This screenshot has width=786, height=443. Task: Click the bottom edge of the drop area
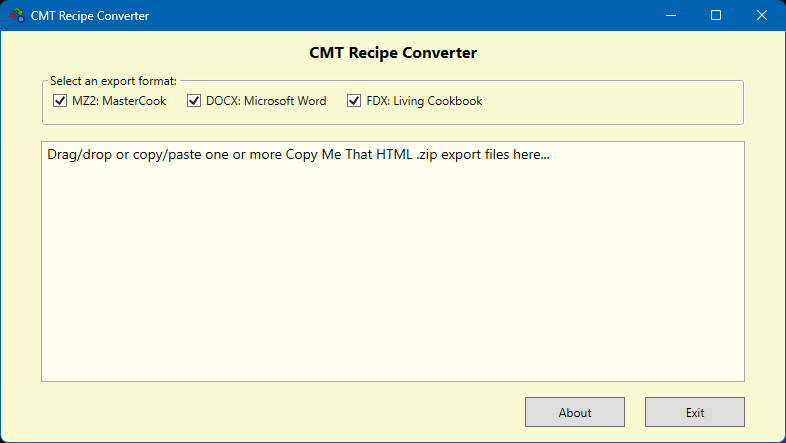tap(393, 379)
